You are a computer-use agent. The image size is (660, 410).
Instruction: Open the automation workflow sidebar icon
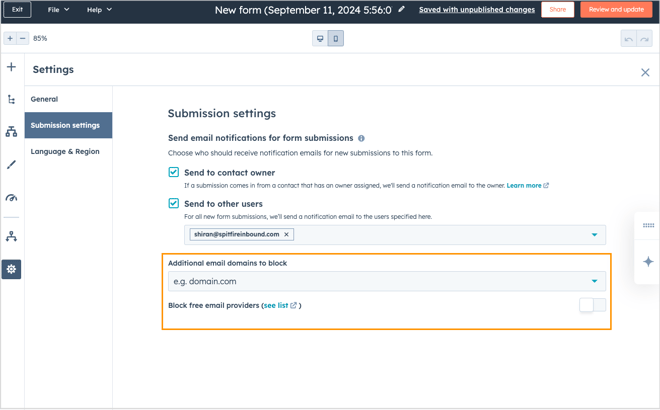click(11, 237)
